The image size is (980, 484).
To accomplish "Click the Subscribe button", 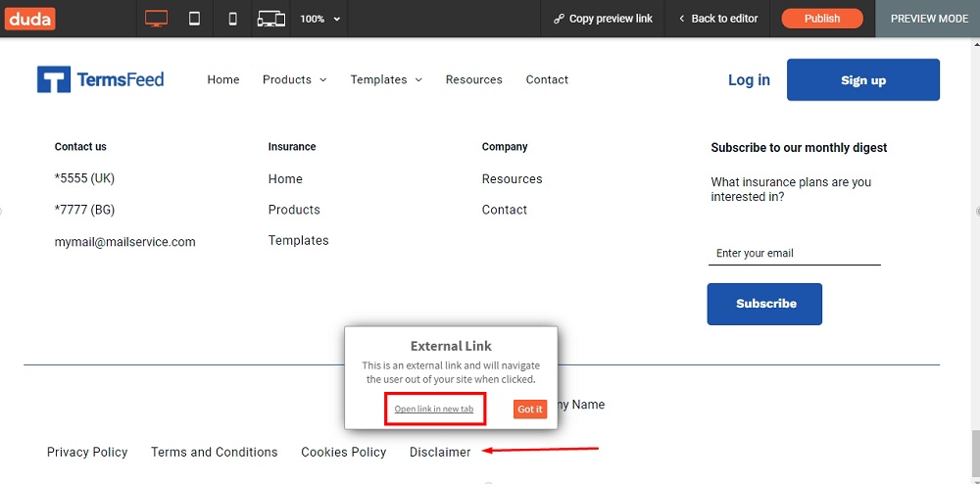I will tap(765, 304).
